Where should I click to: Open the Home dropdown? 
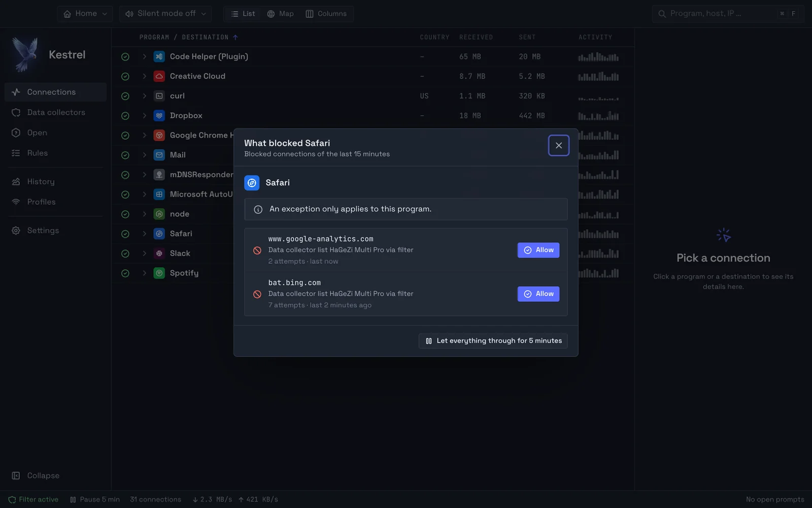click(x=85, y=14)
